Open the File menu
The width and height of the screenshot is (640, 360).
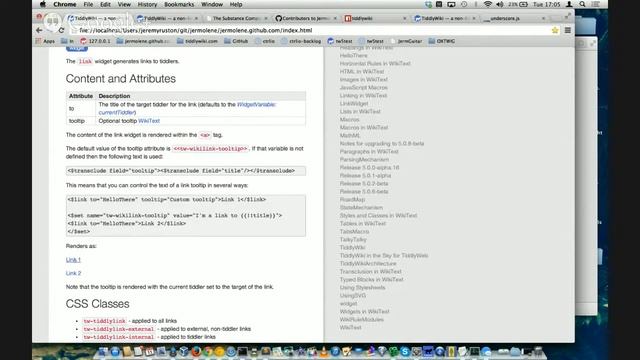(x=88, y=4)
